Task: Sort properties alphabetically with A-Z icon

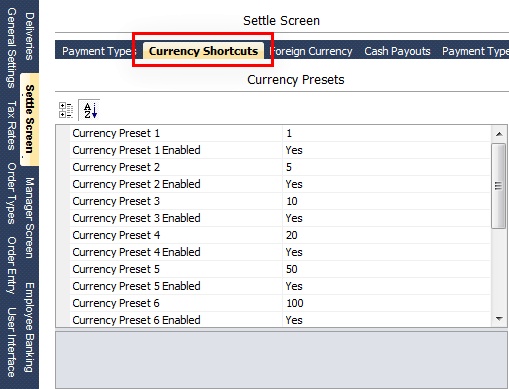Action: [90, 110]
